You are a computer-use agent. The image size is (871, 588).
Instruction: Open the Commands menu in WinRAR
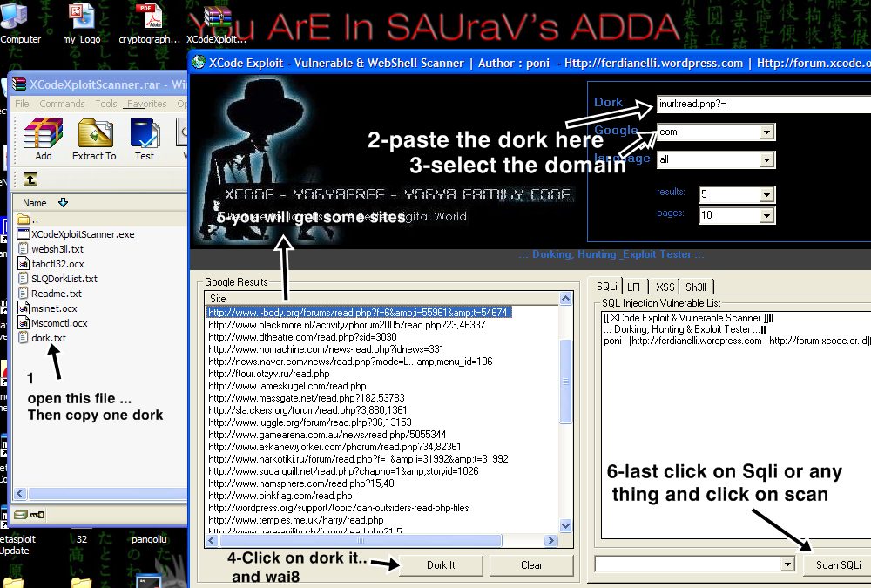(x=62, y=104)
